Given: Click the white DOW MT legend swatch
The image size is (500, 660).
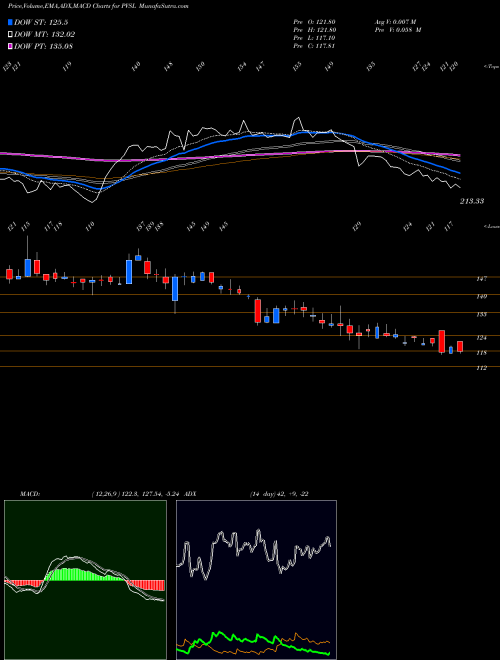Looking at the screenshot, I should point(10,34).
